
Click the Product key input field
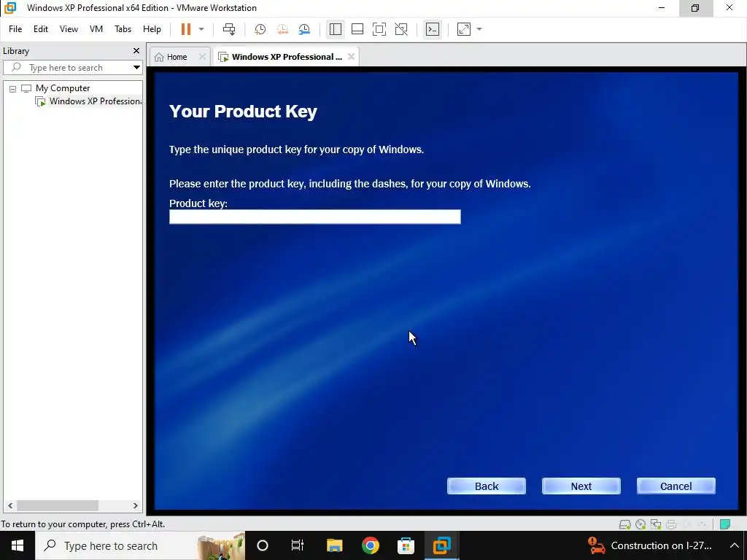tap(315, 217)
